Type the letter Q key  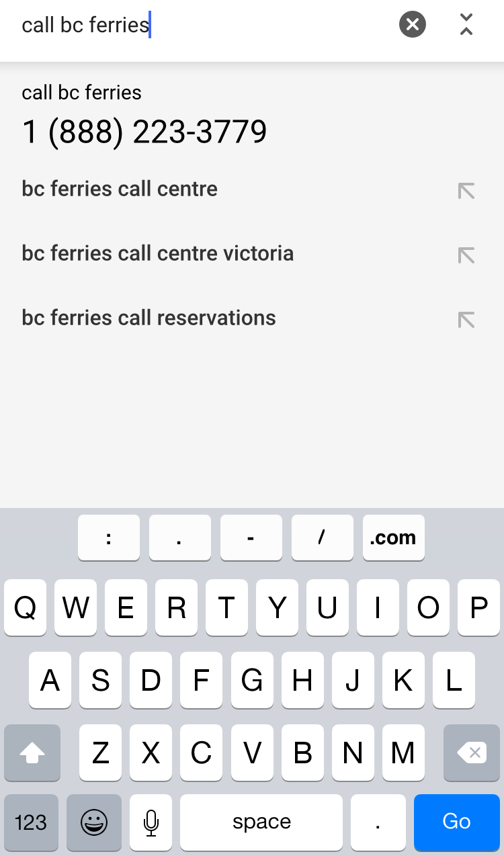click(x=26, y=608)
